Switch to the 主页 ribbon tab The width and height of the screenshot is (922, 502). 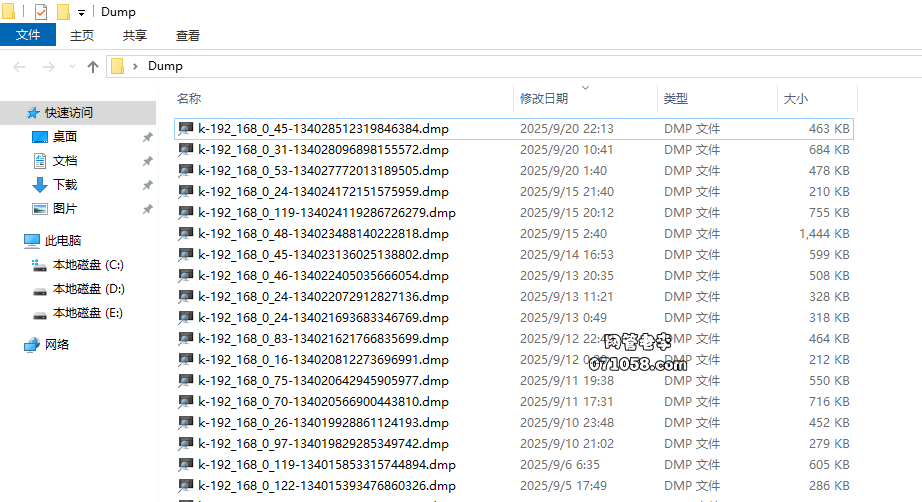coord(82,35)
